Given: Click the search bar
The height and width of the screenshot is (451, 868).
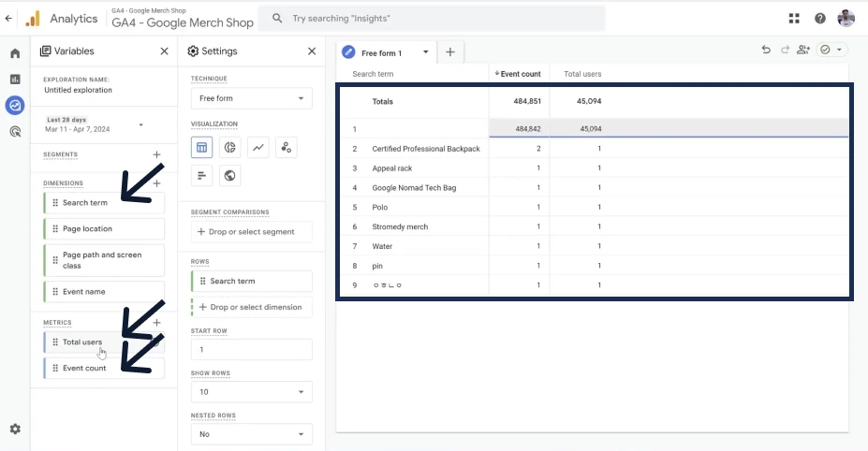Looking at the screenshot, I should click(432, 19).
